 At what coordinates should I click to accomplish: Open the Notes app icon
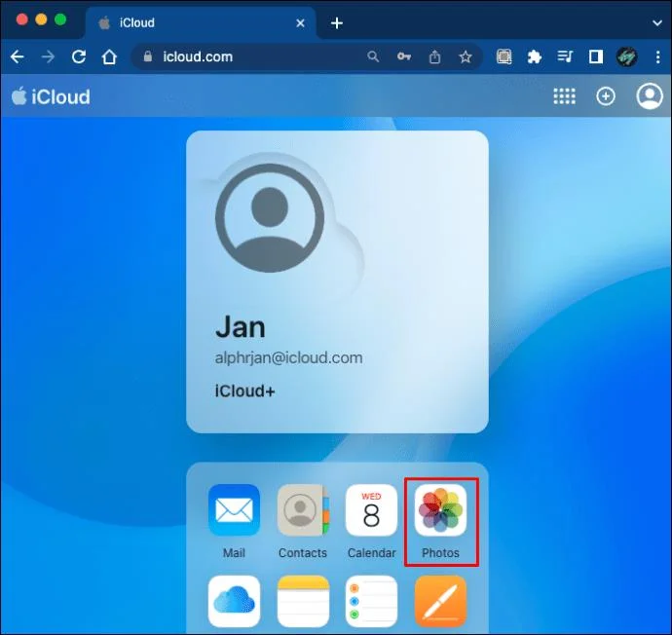pyautogui.click(x=303, y=601)
